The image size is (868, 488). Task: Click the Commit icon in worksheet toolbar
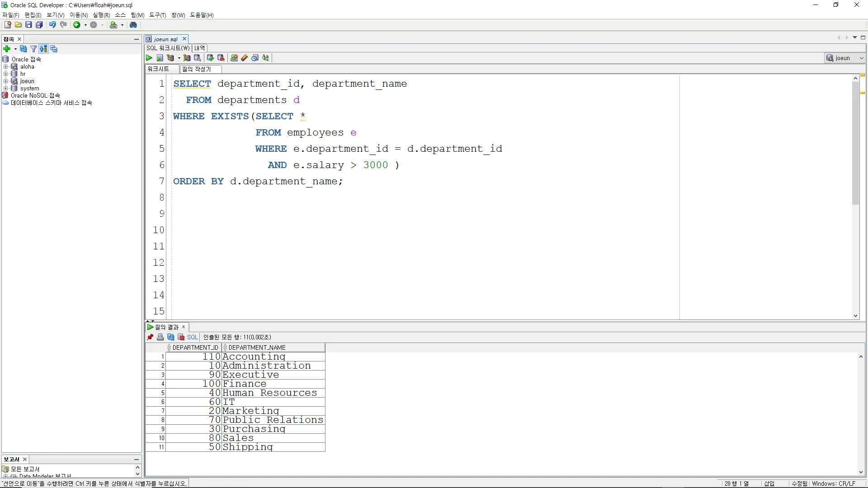(x=210, y=58)
